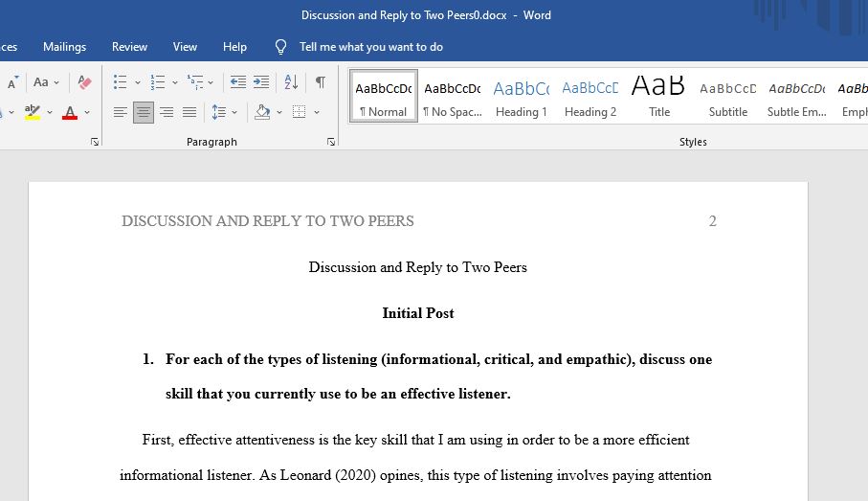Image resolution: width=868 pixels, height=501 pixels.
Task: Open the Help tab
Action: click(234, 47)
